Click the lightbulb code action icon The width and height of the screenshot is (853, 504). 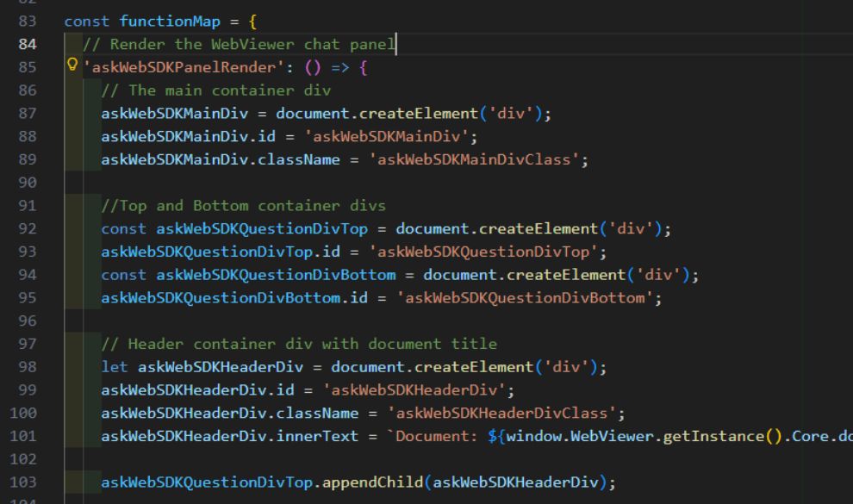tap(72, 65)
